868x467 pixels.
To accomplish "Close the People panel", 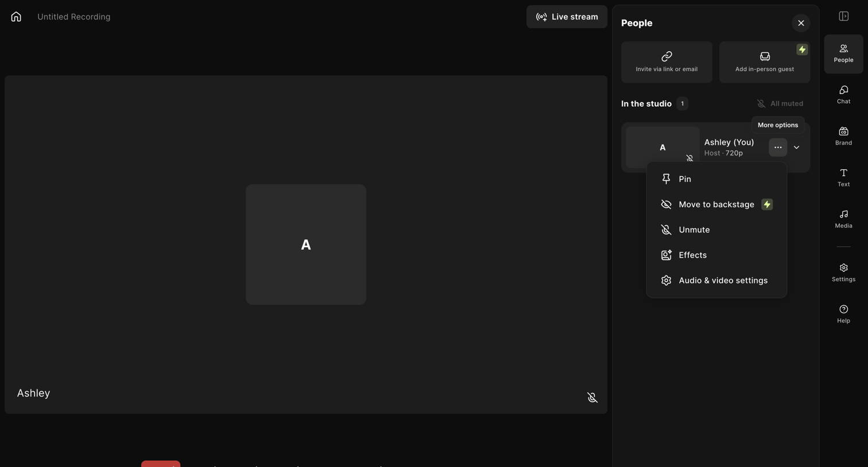I will 801,23.
